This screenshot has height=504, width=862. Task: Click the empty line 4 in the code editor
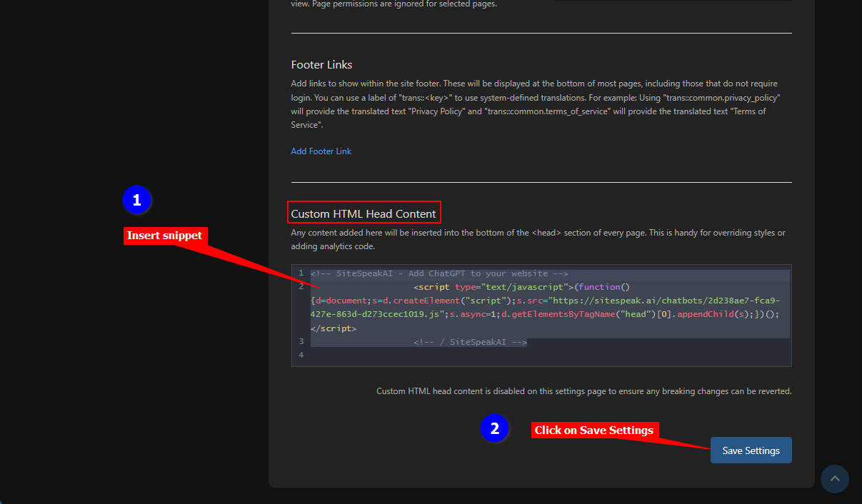click(x=500, y=356)
